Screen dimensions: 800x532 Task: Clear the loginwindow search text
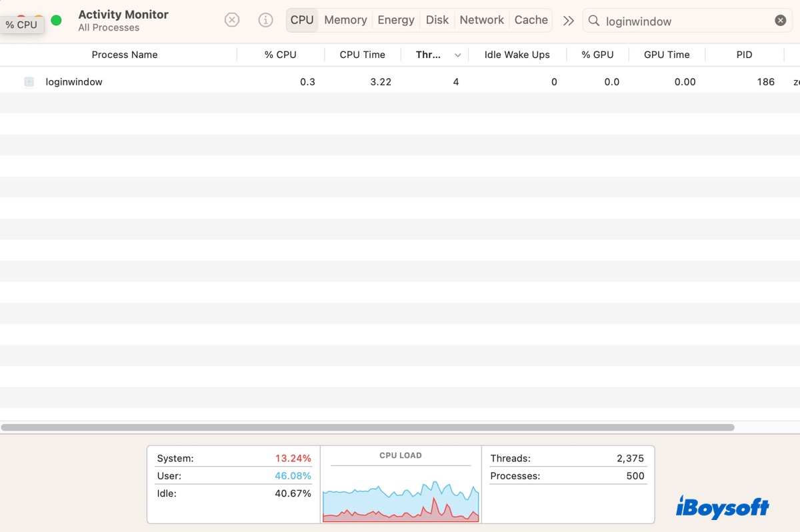(x=780, y=21)
